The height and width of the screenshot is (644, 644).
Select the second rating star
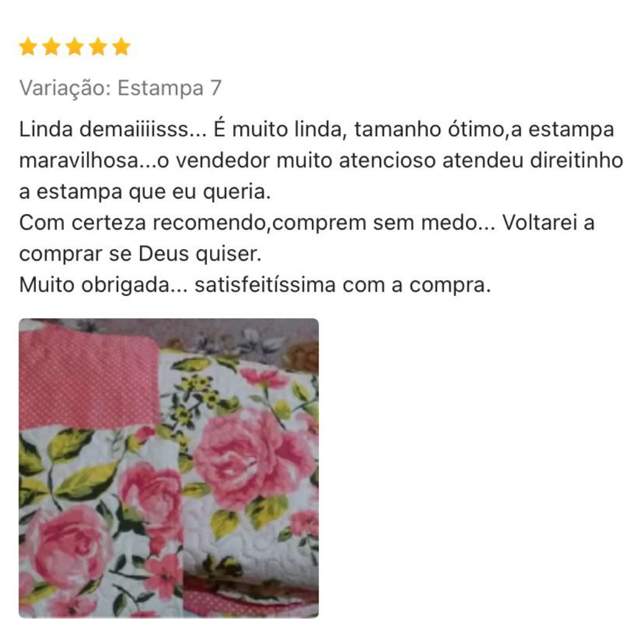click(x=52, y=47)
